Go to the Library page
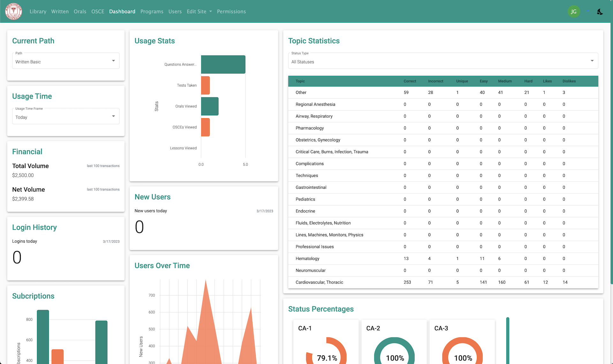This screenshot has height=364, width=613. (38, 11)
